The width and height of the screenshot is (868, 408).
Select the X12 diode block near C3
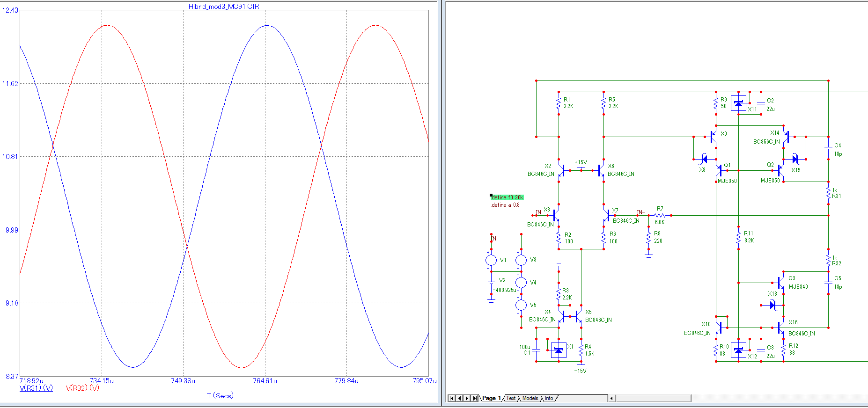(x=738, y=350)
